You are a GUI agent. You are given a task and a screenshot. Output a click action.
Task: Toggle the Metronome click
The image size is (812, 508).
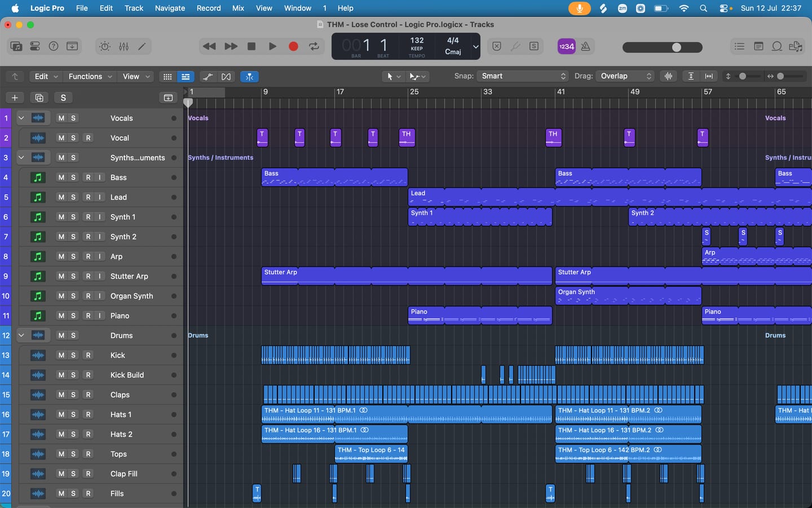click(585, 46)
